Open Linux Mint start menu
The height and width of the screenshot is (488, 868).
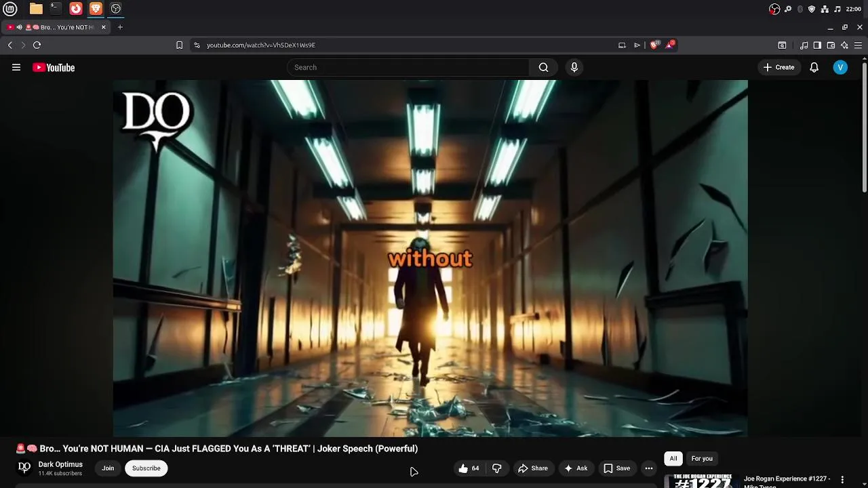11,9
